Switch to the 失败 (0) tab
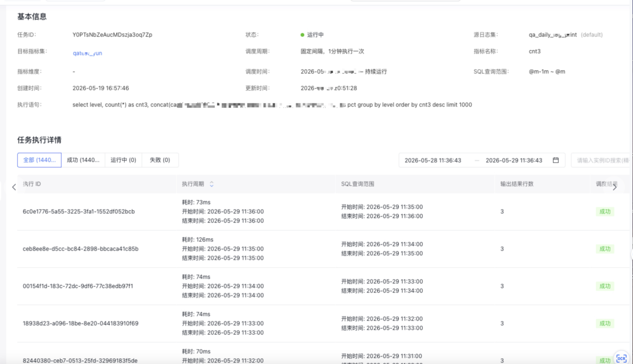Image resolution: width=633 pixels, height=364 pixels. pos(160,160)
